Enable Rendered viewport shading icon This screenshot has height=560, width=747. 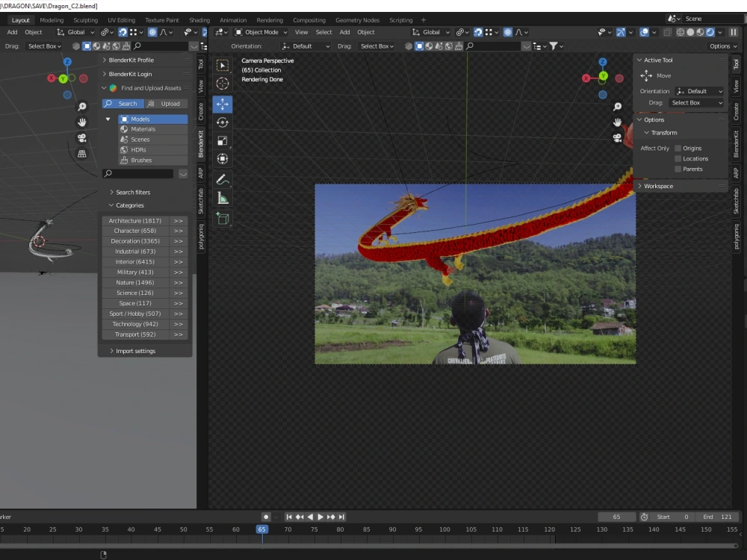pos(711,32)
